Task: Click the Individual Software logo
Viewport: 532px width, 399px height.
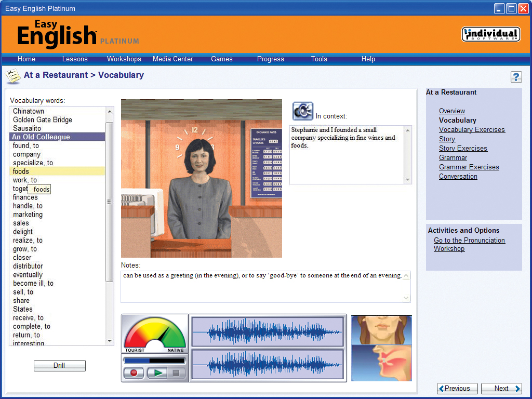Action: point(490,33)
